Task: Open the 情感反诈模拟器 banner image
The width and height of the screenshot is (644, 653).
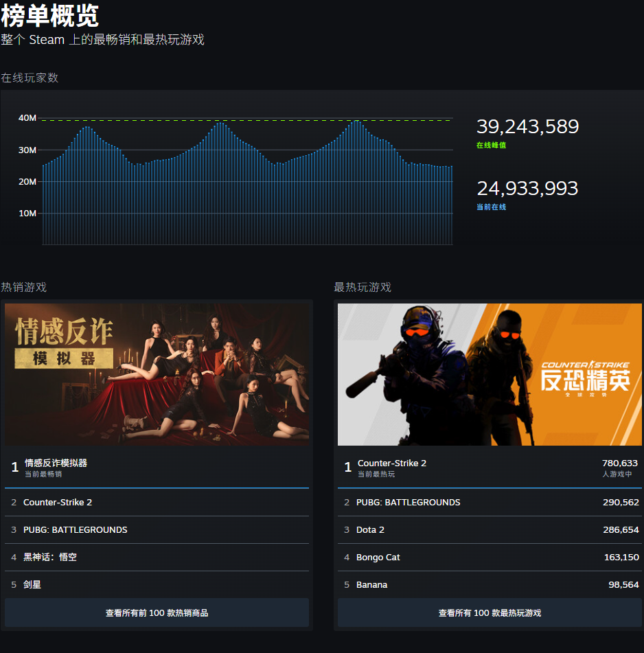Action: (157, 374)
